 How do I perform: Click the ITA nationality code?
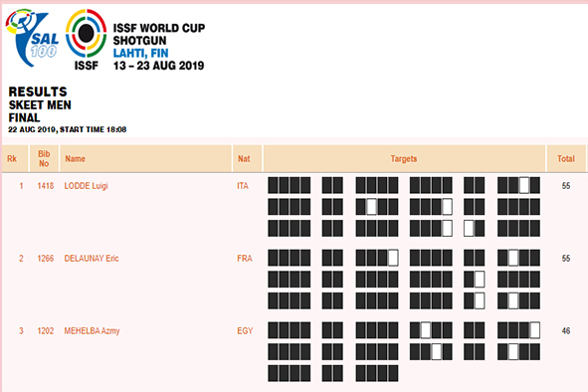click(x=243, y=186)
